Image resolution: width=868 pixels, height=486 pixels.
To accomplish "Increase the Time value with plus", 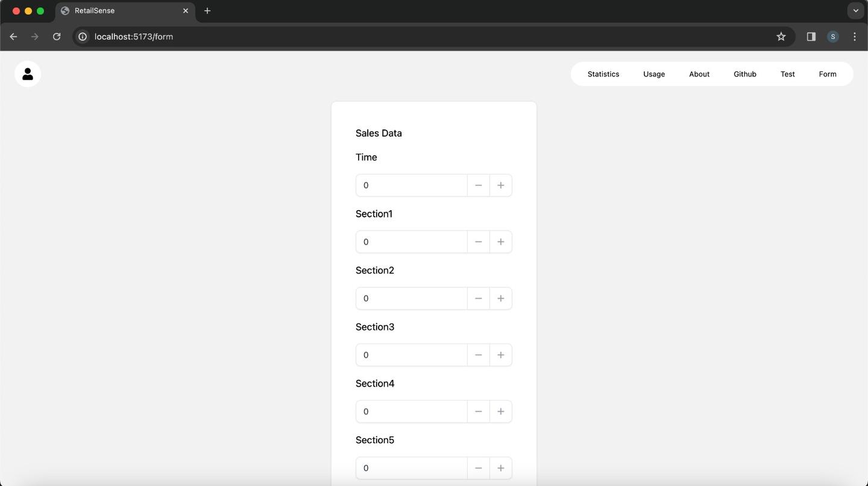I will pyautogui.click(x=501, y=185).
